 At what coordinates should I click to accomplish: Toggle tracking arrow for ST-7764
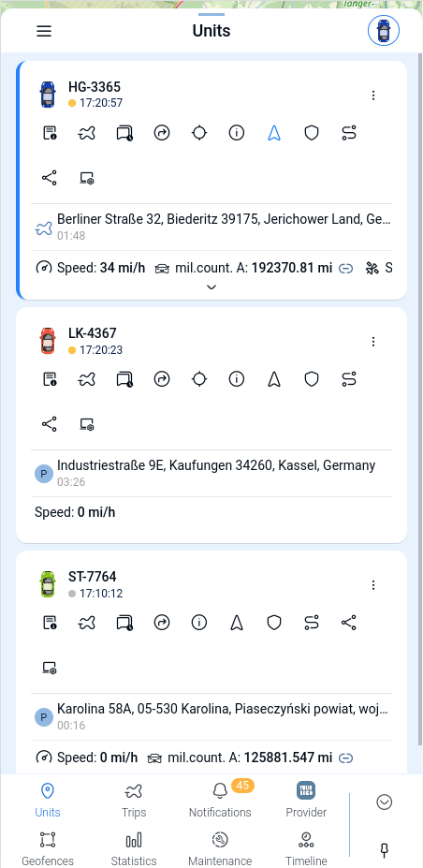237,623
